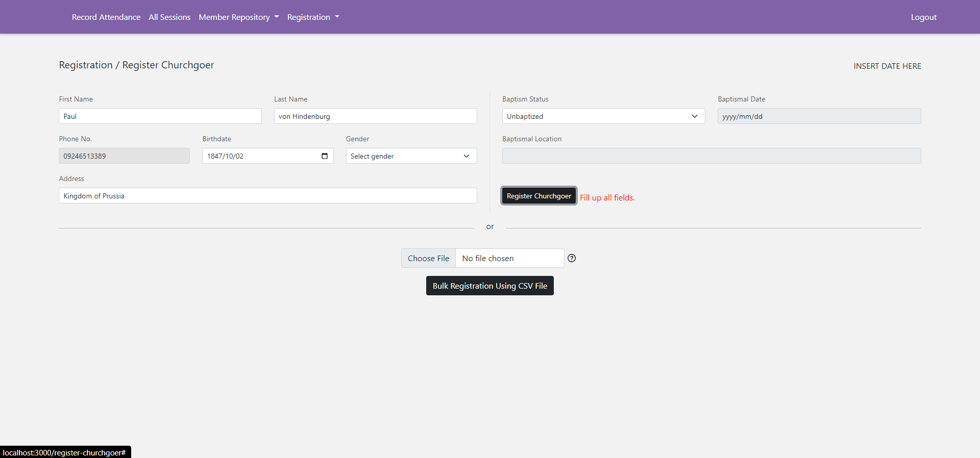Click the Logout link
The width and height of the screenshot is (980, 458).
click(923, 17)
